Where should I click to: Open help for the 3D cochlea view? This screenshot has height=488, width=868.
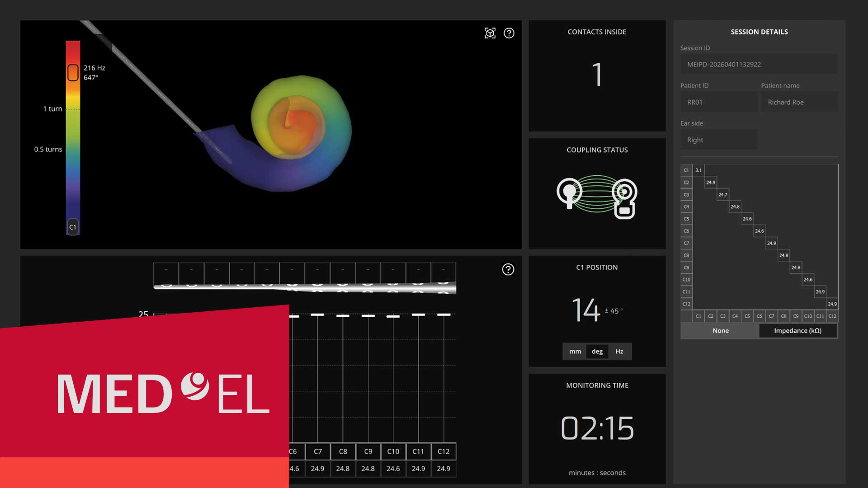coord(509,33)
